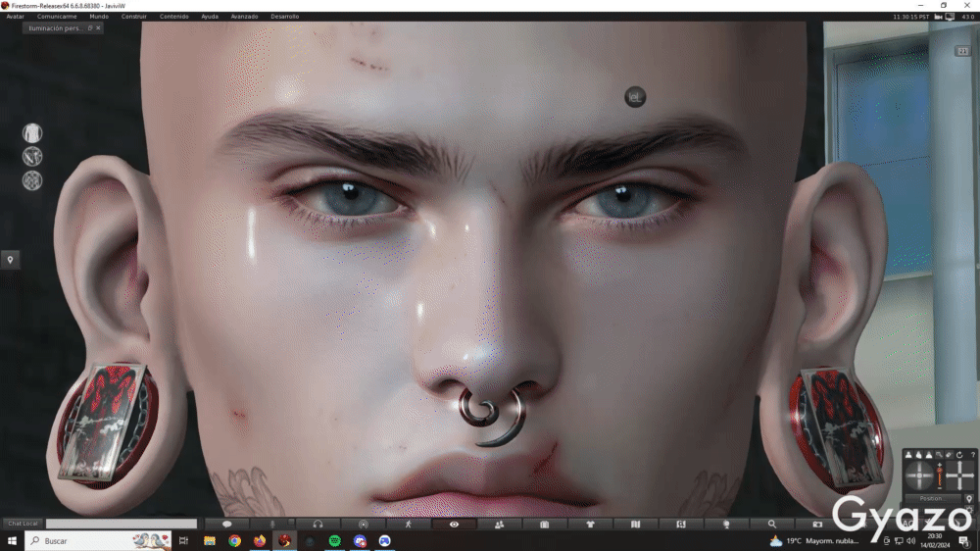Open the Mundo menu
This screenshot has width=980, height=551.
point(99,17)
